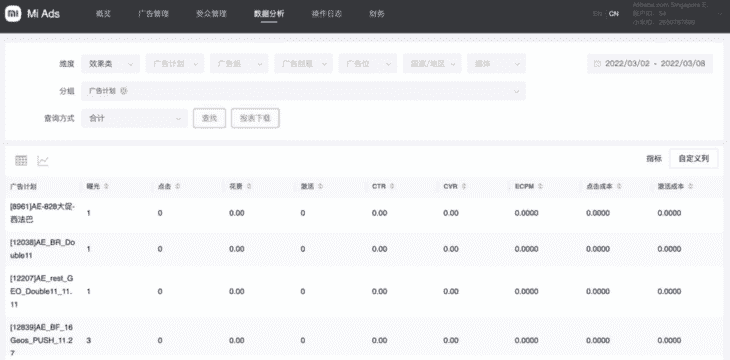Go to the 受众管理 tab
This screenshot has width=730, height=360.
click(211, 14)
